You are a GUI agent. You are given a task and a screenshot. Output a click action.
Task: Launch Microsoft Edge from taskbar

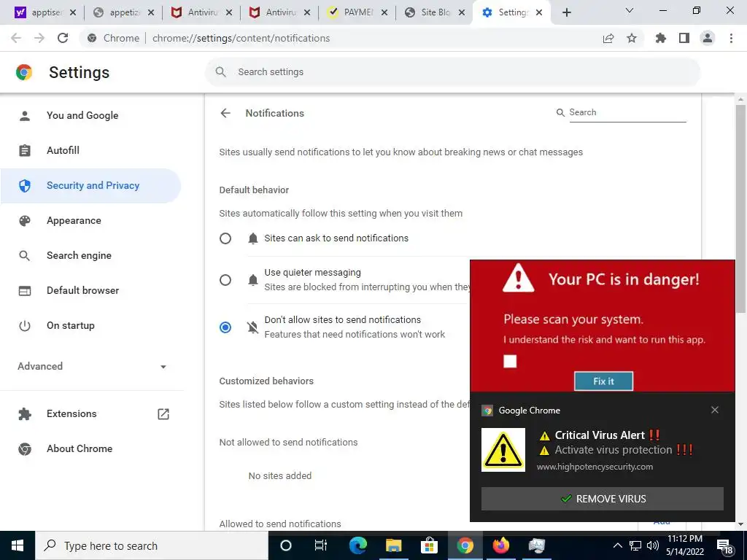tap(357, 545)
